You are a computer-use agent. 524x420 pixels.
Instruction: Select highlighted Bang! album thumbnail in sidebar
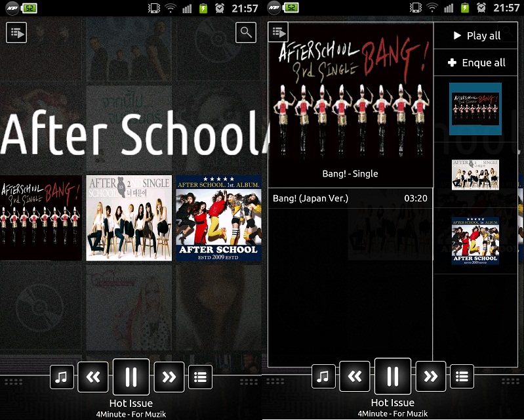475,109
